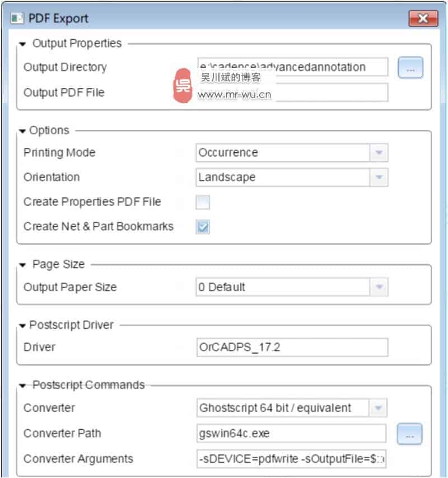Close the PDF Export dialog
The image size is (448, 478).
coord(423,18)
